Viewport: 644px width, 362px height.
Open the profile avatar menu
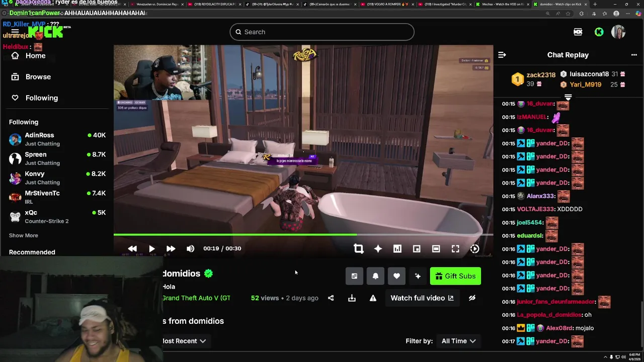(x=618, y=32)
